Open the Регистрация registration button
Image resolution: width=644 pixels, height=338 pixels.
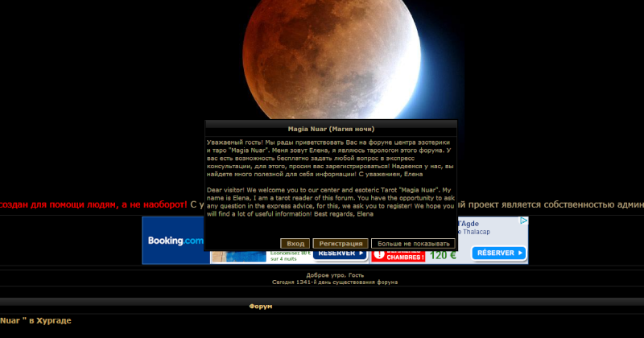coord(341,244)
